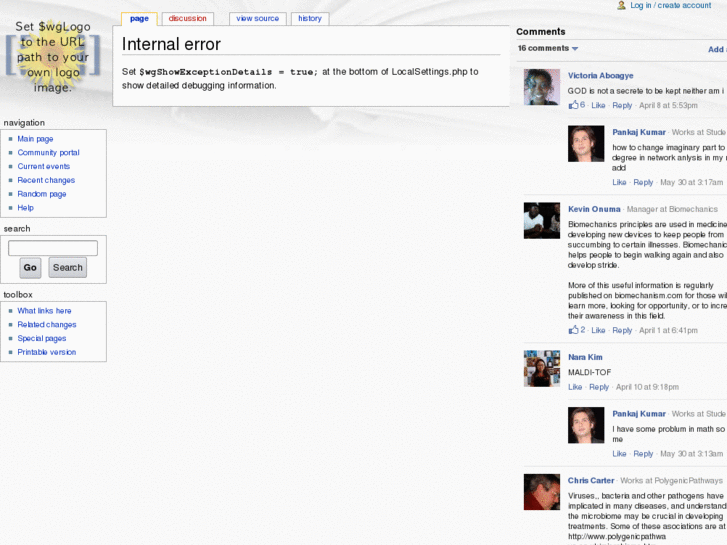Open Pankaj Kumar's avatar on network analysis reply
The height and width of the screenshot is (545, 727).
coord(586,143)
